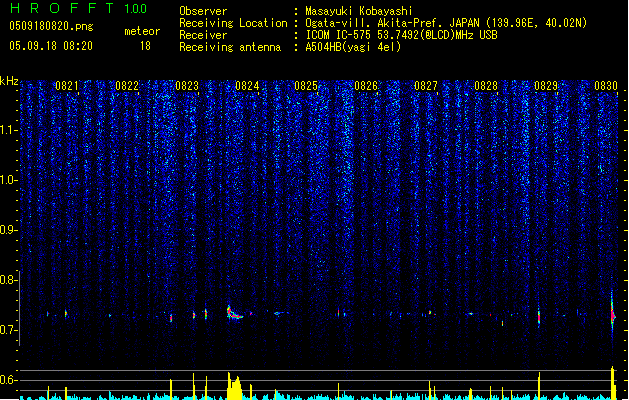
Task: Click the 0822 time marker
Action: 127,86
